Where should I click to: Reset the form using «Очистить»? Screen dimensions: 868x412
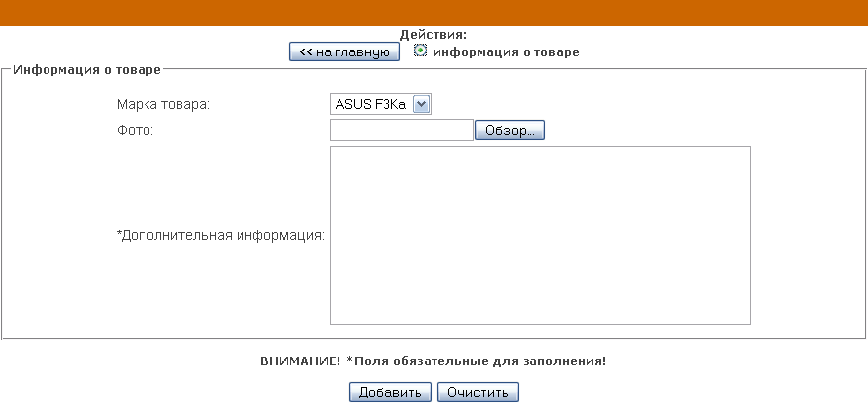pos(477,392)
